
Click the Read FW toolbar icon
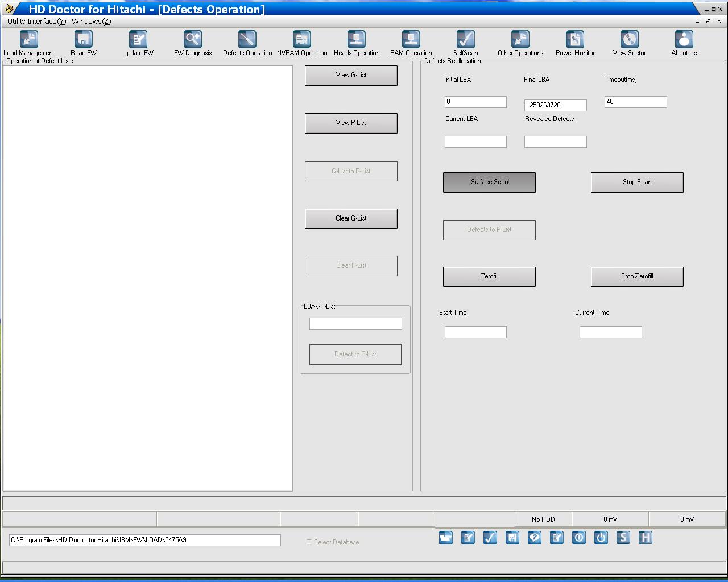(x=84, y=43)
